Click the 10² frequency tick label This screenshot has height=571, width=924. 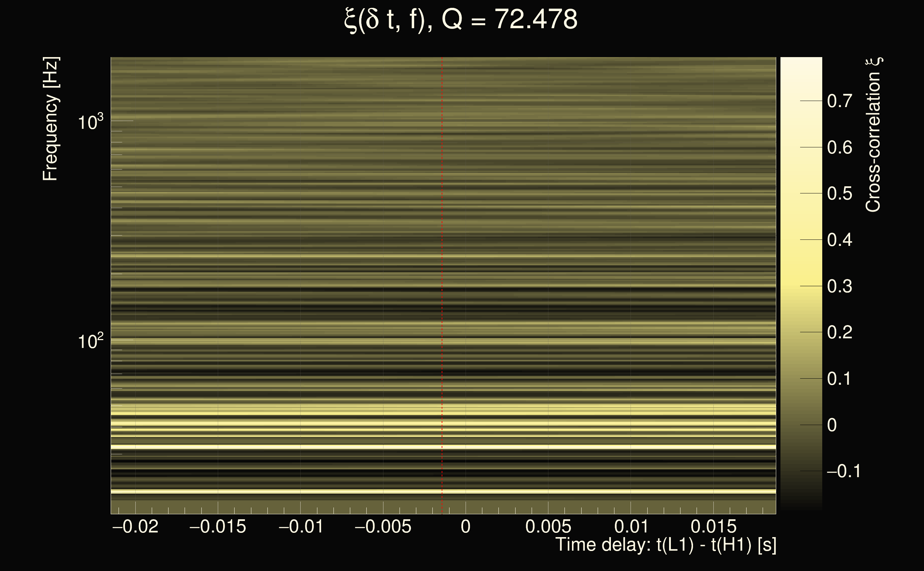[x=90, y=342]
